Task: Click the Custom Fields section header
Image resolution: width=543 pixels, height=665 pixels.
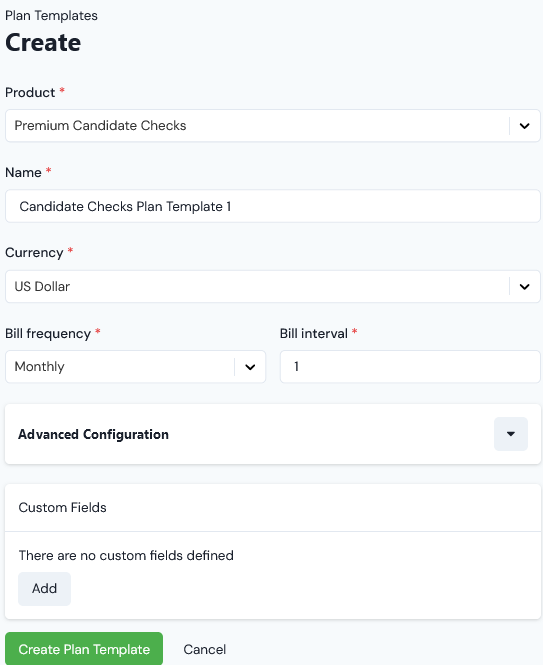Action: pos(62,508)
